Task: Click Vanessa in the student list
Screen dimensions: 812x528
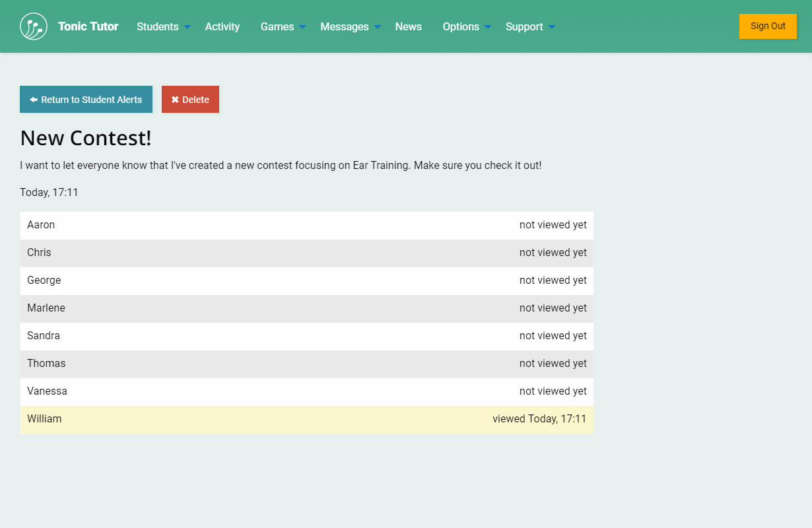Action: 48,391
